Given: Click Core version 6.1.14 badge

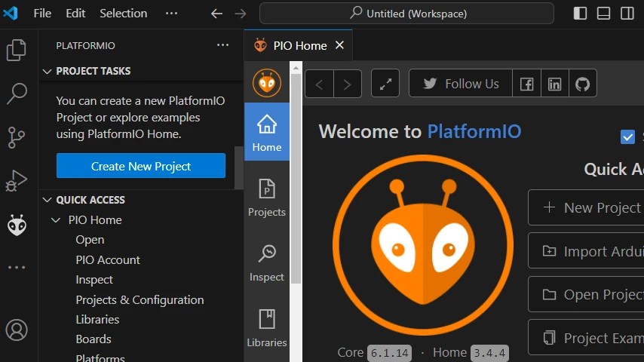Looking at the screenshot, I should pyautogui.click(x=389, y=353).
